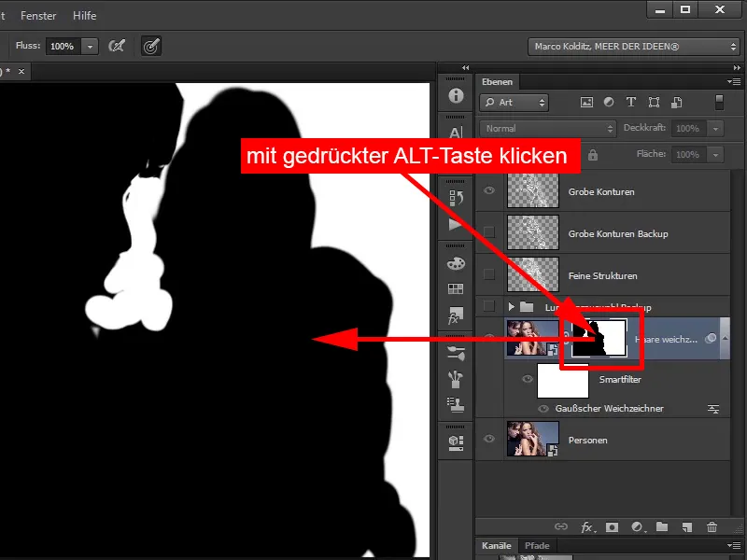The height and width of the screenshot is (560, 747).
Task: Show the Feine Strukturen layer
Action: coord(489,274)
